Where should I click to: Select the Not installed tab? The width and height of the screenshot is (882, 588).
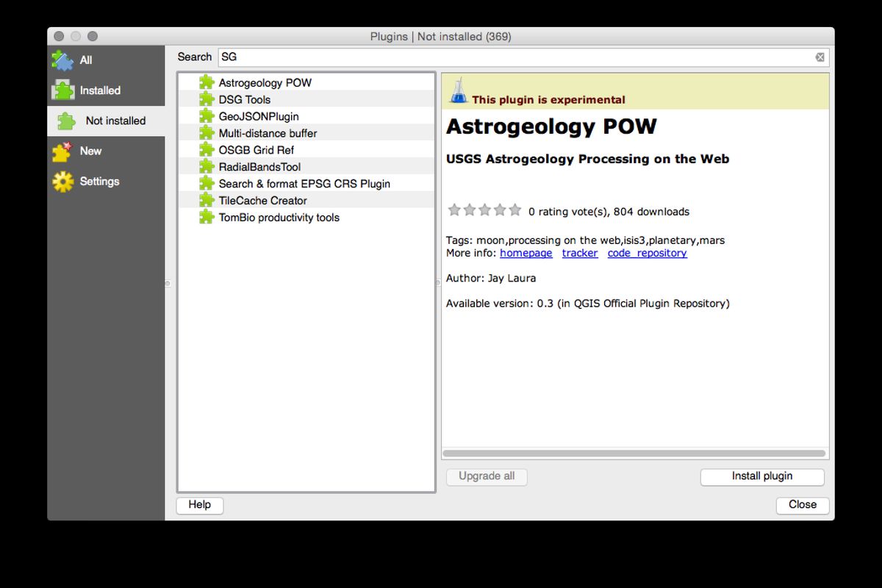(x=115, y=121)
